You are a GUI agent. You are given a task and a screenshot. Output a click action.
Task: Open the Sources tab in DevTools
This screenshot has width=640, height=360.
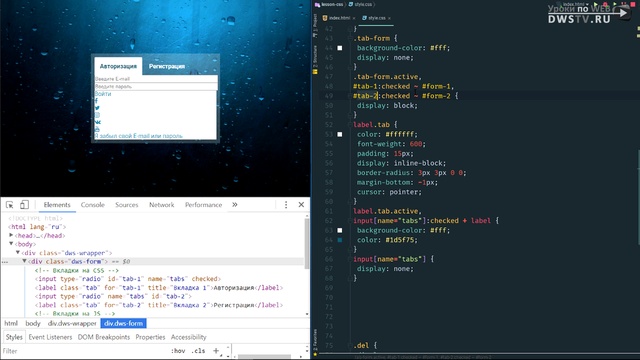pos(127,205)
